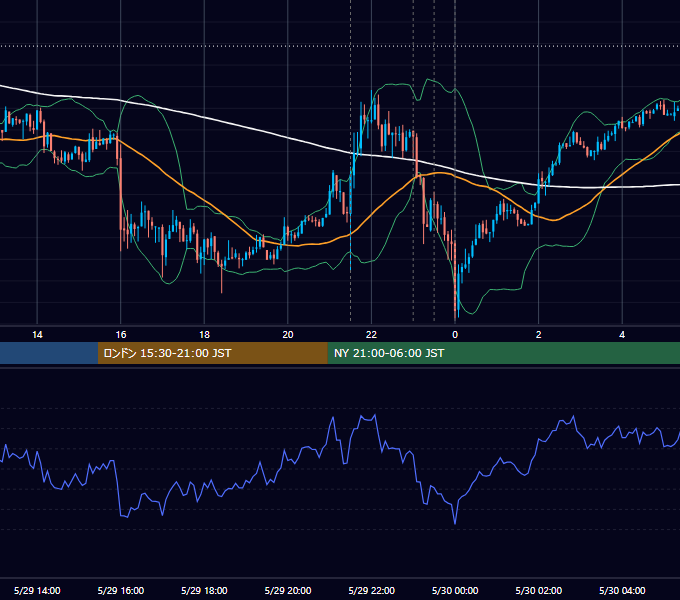This screenshot has width=680, height=600.
Task: Click the 5/29 14:00 date label
Action: pos(37,590)
